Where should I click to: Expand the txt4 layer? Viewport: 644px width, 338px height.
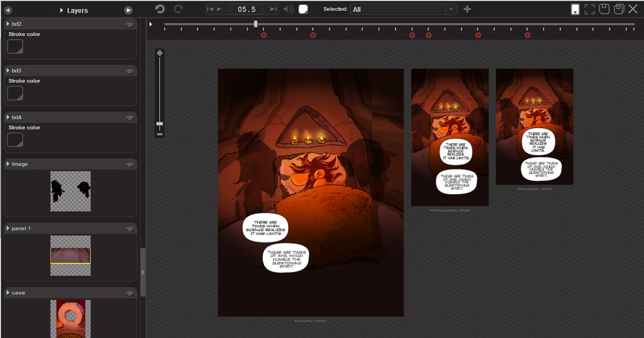tap(8, 117)
